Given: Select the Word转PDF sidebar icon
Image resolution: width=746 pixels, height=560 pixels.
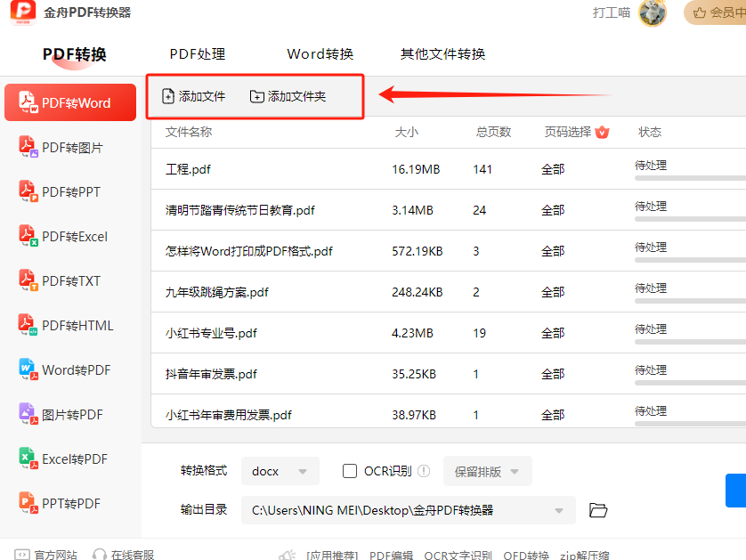Looking at the screenshot, I should 28,369.
